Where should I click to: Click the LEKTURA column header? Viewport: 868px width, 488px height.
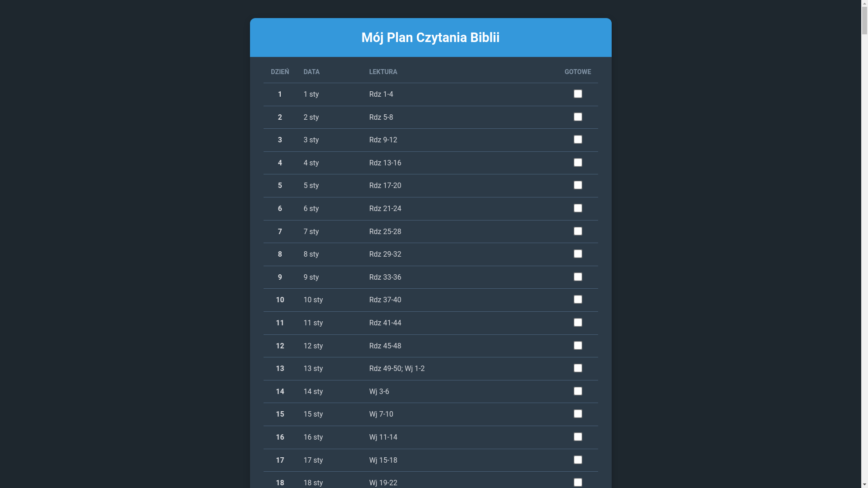pos(383,72)
